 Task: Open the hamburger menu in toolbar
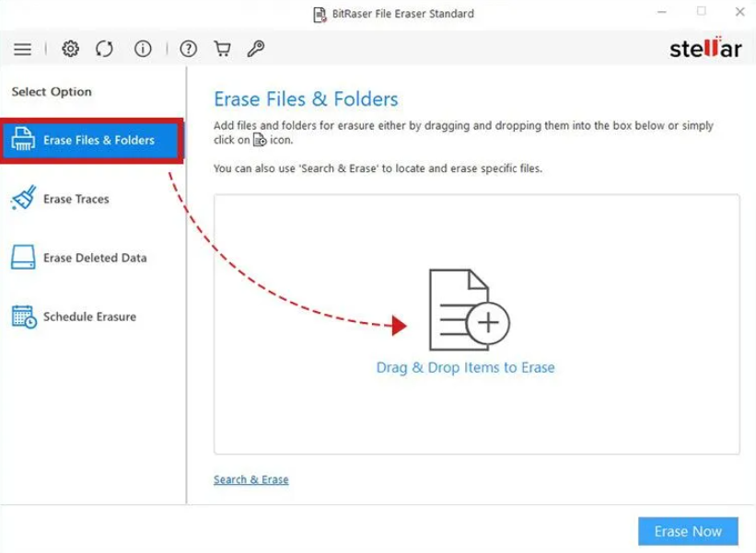(x=22, y=49)
